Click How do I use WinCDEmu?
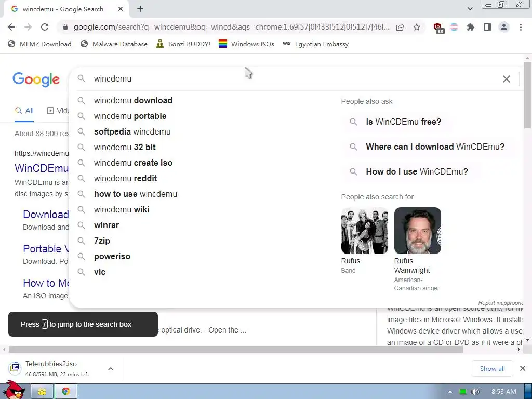The height and width of the screenshot is (399, 532). pos(411,171)
